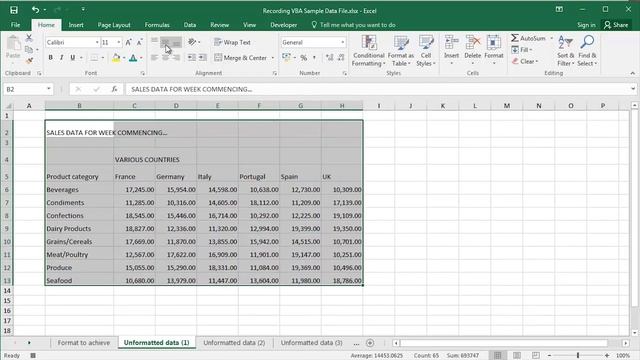Decrease font size with small A icon

point(139,42)
